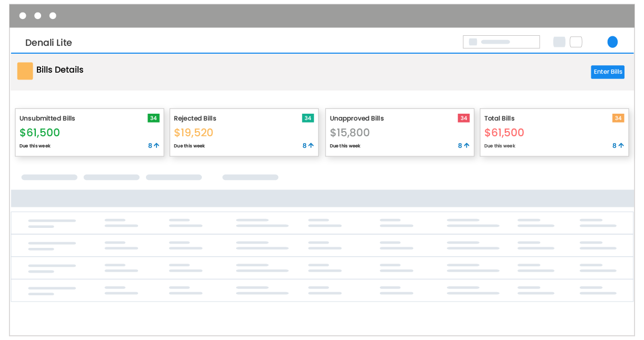
Task: Focus the search field in the header
Action: (501, 42)
